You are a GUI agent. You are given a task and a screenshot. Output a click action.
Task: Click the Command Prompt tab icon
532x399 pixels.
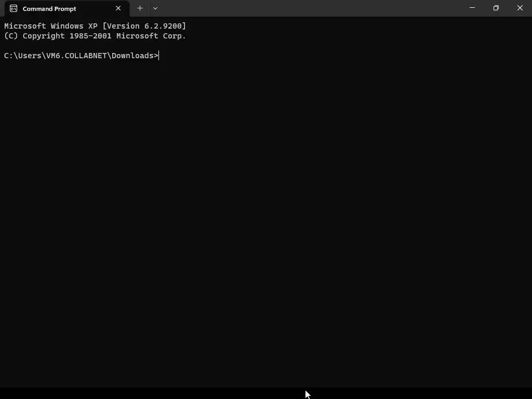[x=14, y=8]
